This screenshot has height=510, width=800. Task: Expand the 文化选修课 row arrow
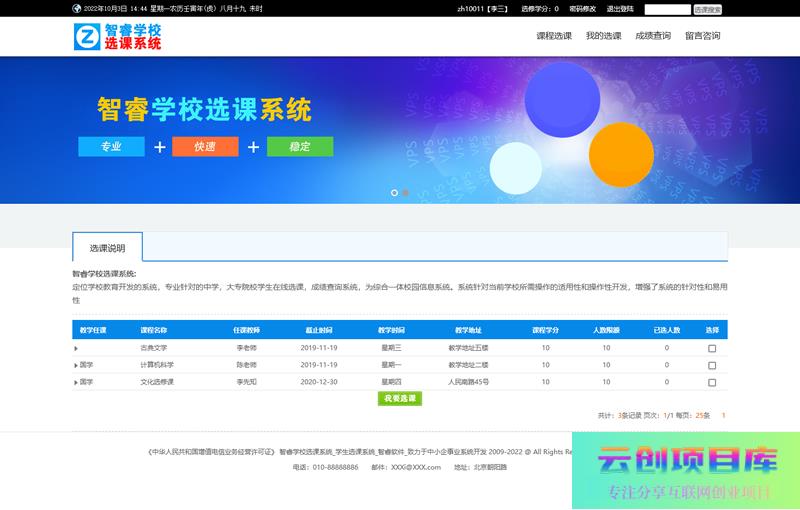pos(76,382)
